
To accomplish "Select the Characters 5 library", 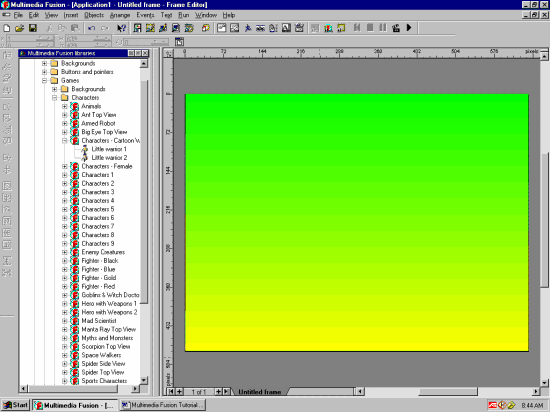I will (98, 209).
